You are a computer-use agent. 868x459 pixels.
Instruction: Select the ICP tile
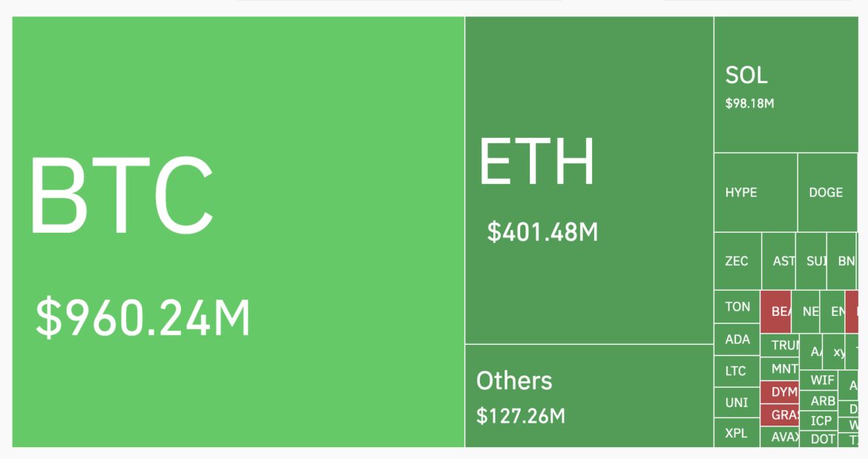pyautogui.click(x=821, y=421)
